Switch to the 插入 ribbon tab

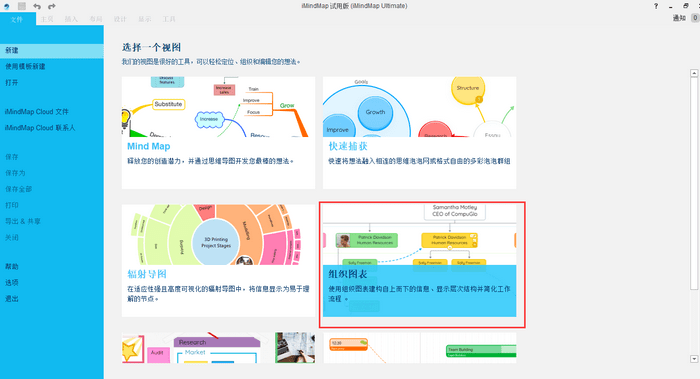71,19
